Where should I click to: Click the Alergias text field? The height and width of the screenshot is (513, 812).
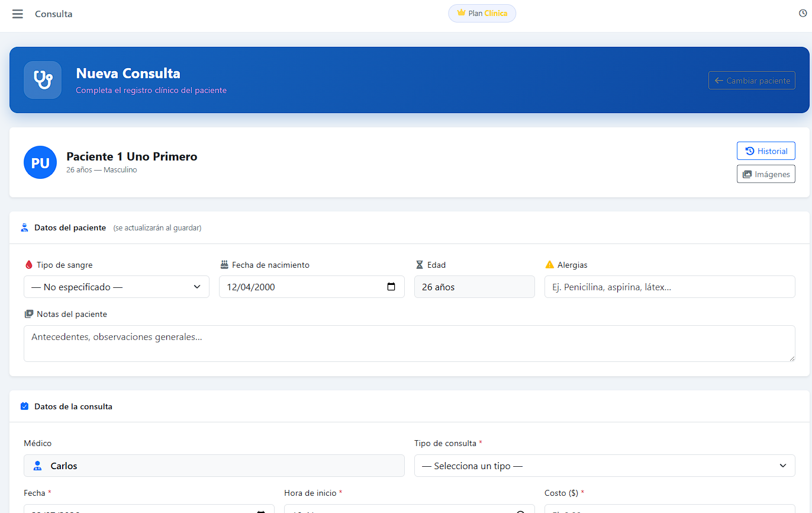tap(670, 287)
